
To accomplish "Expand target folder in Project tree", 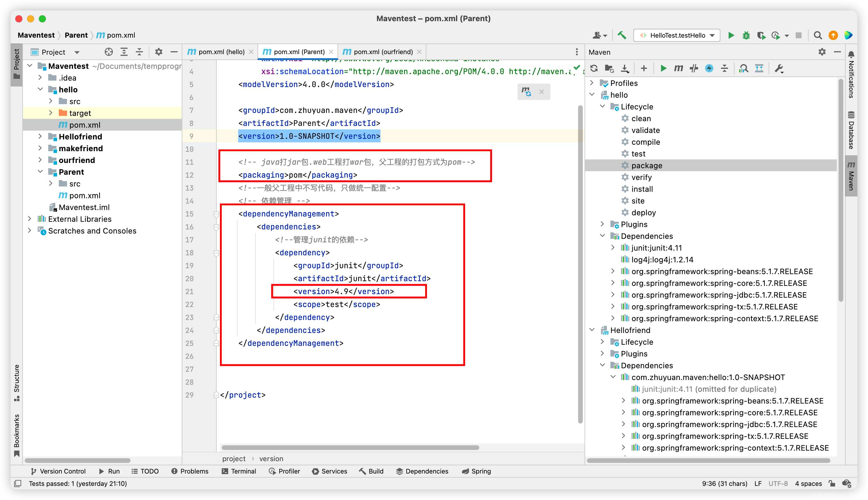I will [x=51, y=113].
